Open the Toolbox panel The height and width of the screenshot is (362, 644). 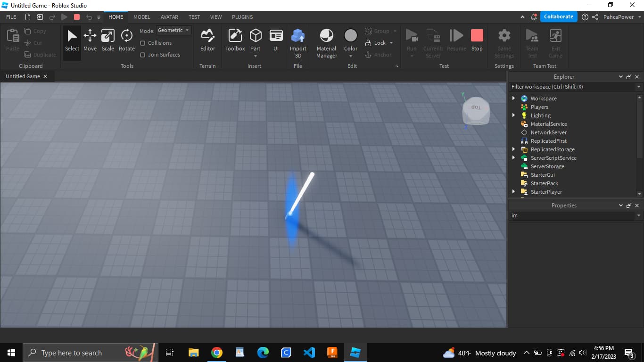(235, 41)
